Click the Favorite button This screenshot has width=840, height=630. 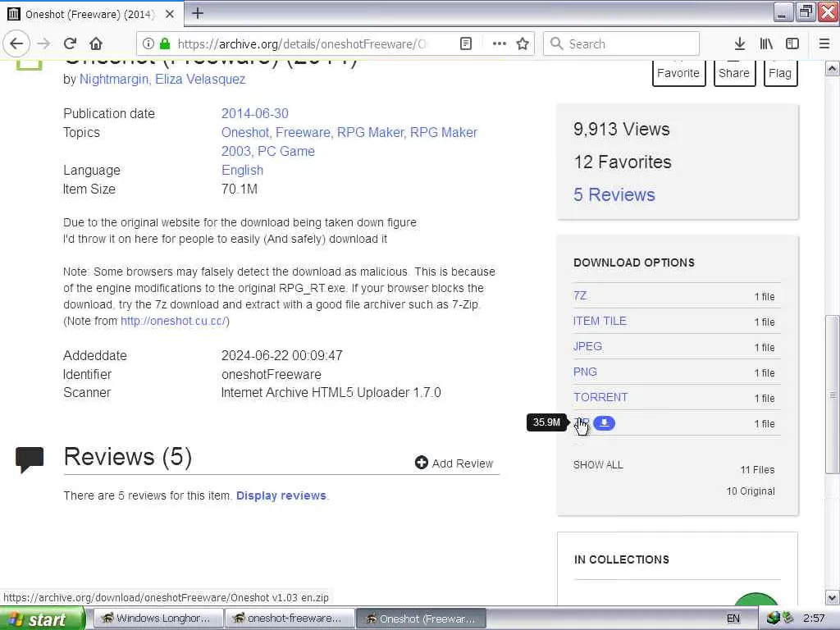(x=678, y=73)
